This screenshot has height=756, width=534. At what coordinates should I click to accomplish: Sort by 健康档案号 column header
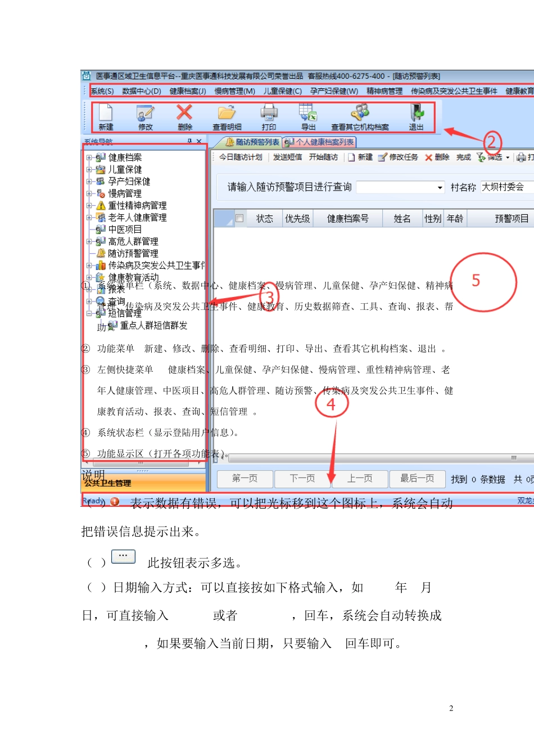pos(347,218)
